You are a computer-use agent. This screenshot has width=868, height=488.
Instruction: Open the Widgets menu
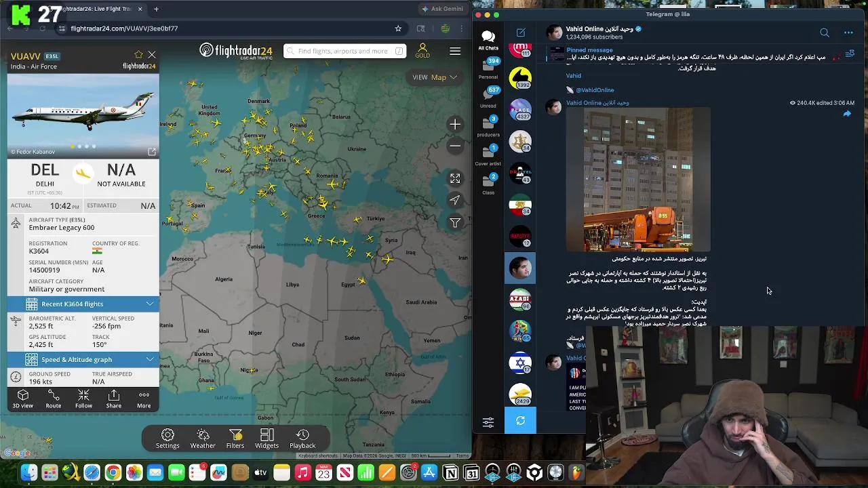(x=267, y=439)
